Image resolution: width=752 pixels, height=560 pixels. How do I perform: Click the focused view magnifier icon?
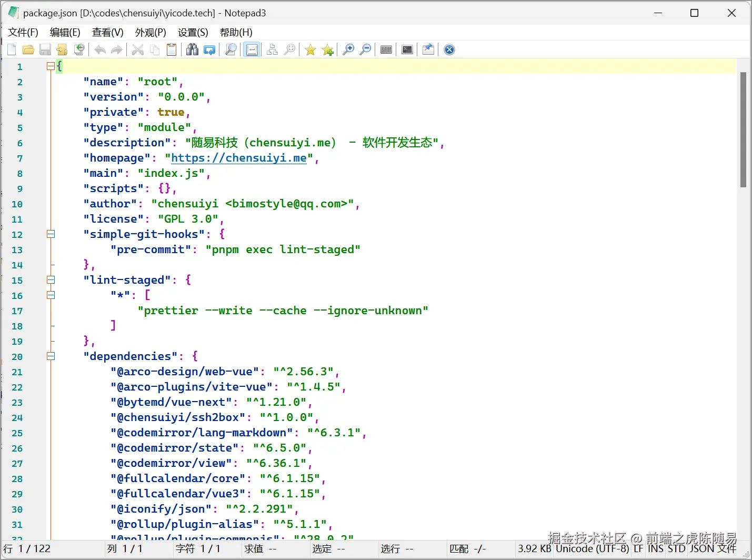coord(289,49)
